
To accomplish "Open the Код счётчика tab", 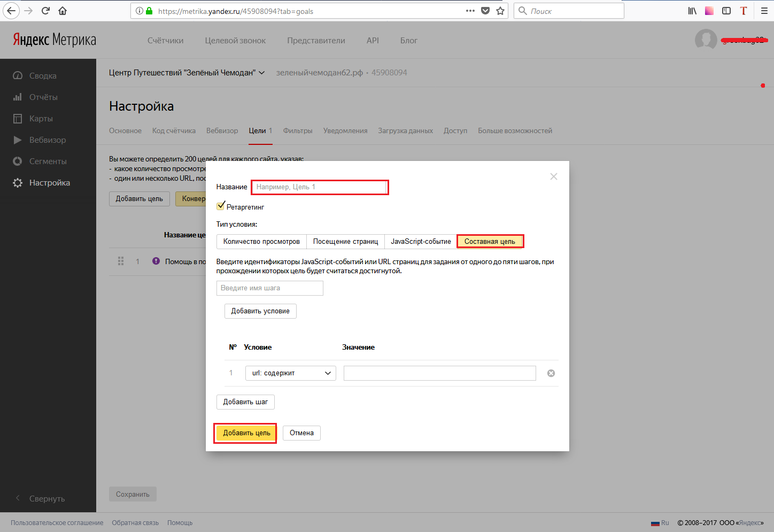I will coord(174,130).
